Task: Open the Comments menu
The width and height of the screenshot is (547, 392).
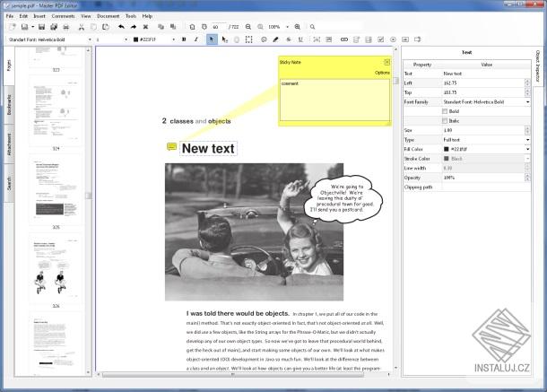Action: pos(63,16)
